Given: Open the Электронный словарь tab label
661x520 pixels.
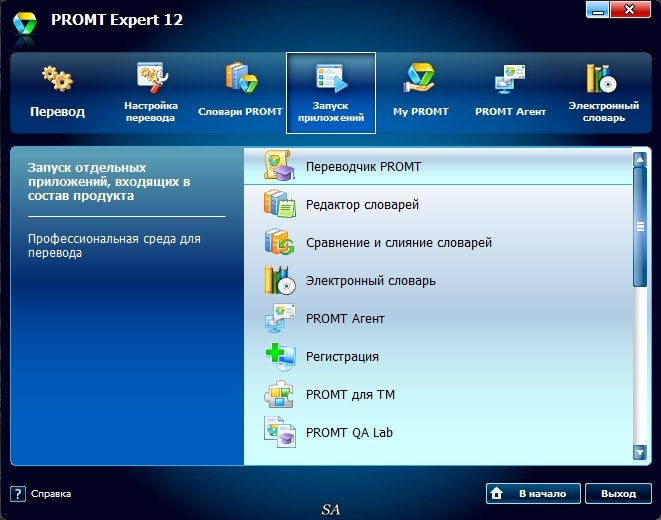Looking at the screenshot, I should [604, 112].
